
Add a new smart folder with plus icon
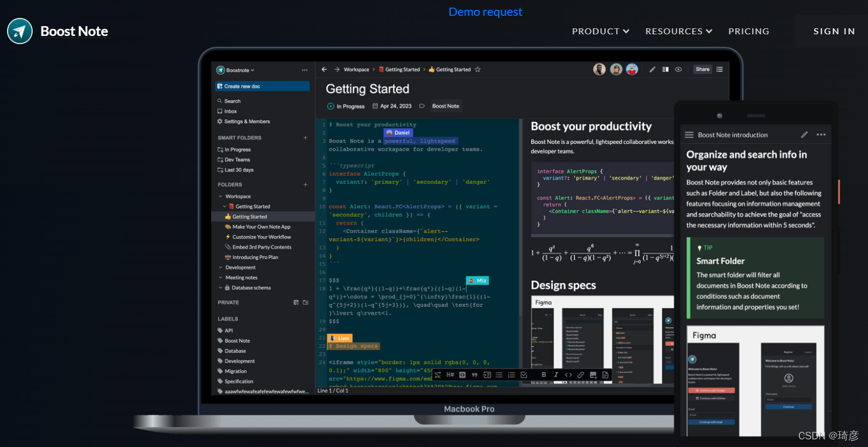(305, 138)
